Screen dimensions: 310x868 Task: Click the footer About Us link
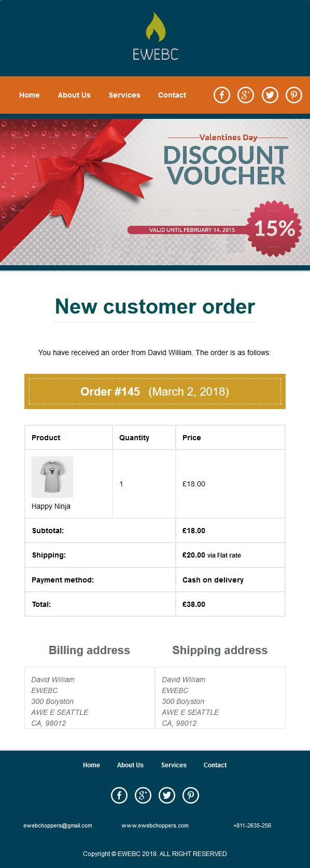(x=130, y=765)
